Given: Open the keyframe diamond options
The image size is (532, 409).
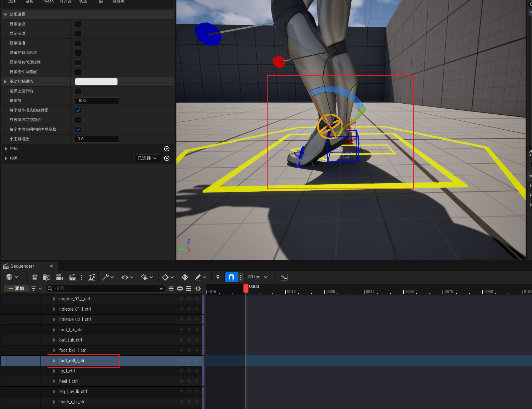Looking at the screenshot, I should 168,277.
